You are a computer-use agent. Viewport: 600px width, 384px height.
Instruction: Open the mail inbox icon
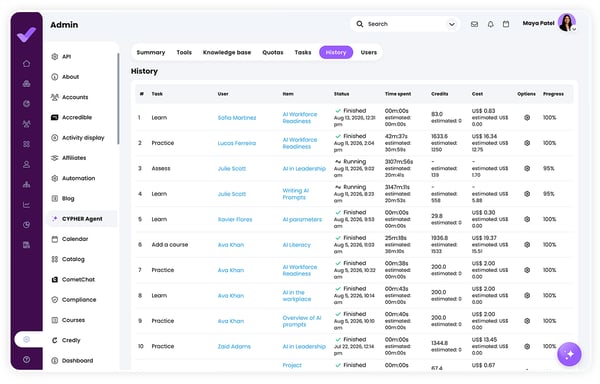(474, 24)
